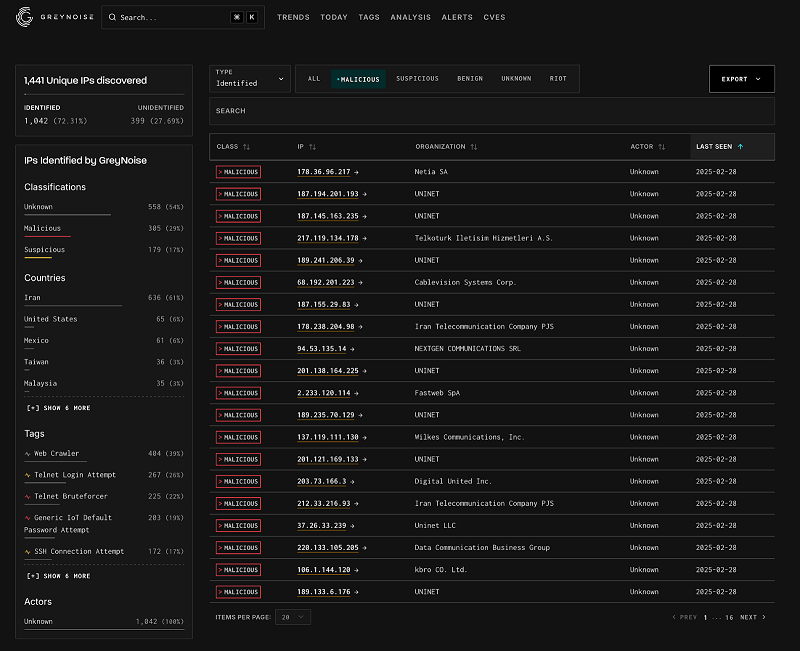This screenshot has height=651, width=800.
Task: Click arrow icon next to IP 94.53.135.14
Action: click(352, 349)
